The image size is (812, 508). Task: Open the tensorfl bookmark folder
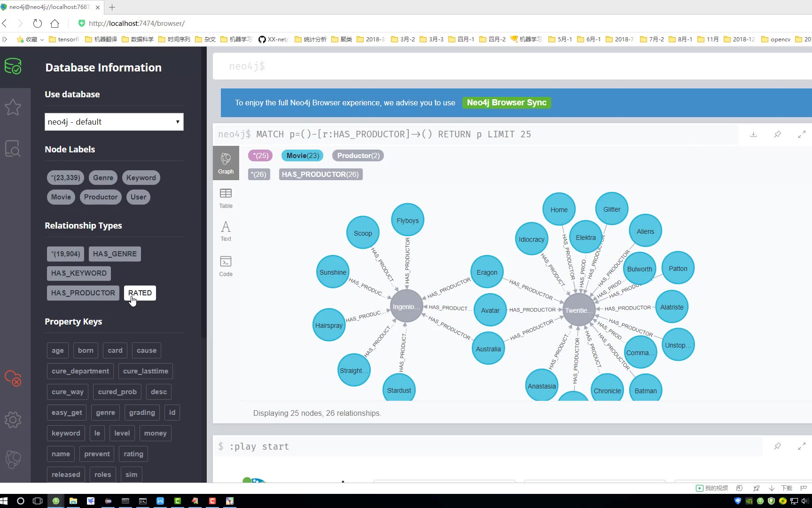[64, 40]
